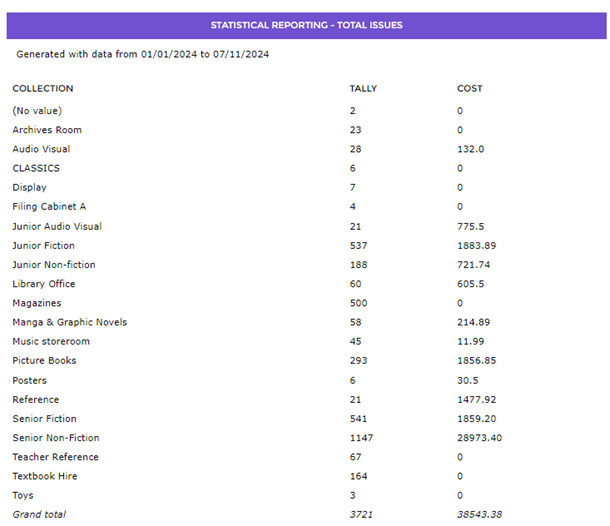Select the Magazines collection name
The image size is (610, 526).
[37, 303]
